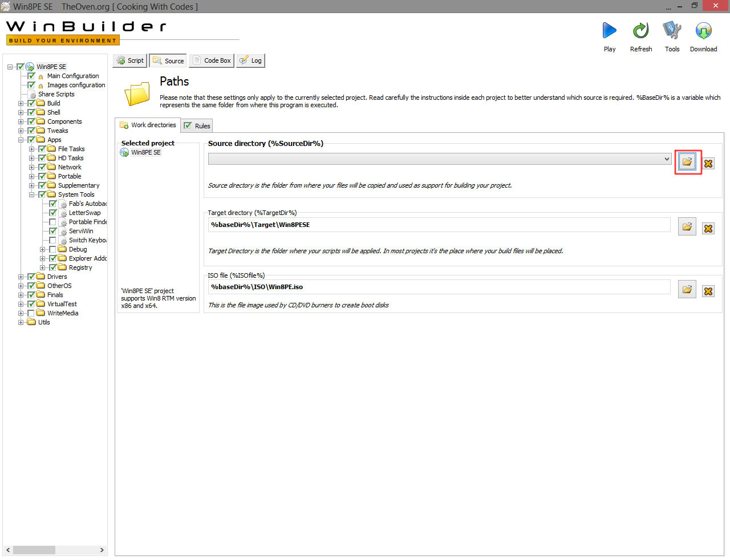Image resolution: width=730 pixels, height=560 pixels.
Task: Click the Build folder icon
Action: click(x=41, y=103)
